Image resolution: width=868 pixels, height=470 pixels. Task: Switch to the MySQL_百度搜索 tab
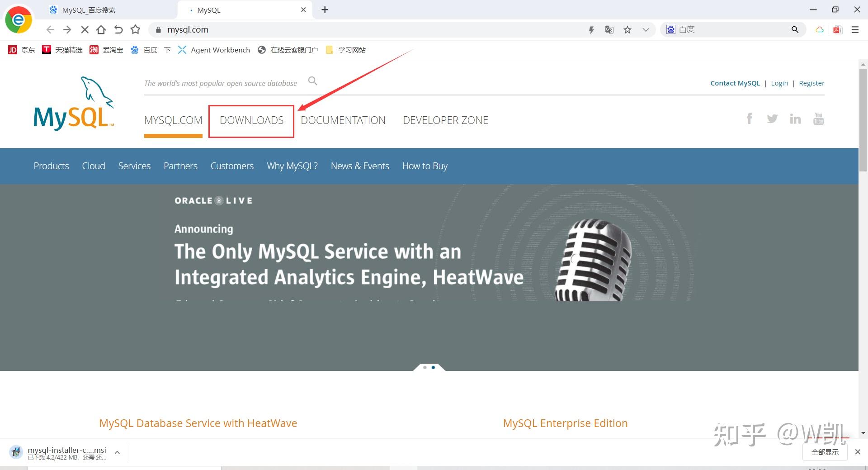[x=108, y=10]
